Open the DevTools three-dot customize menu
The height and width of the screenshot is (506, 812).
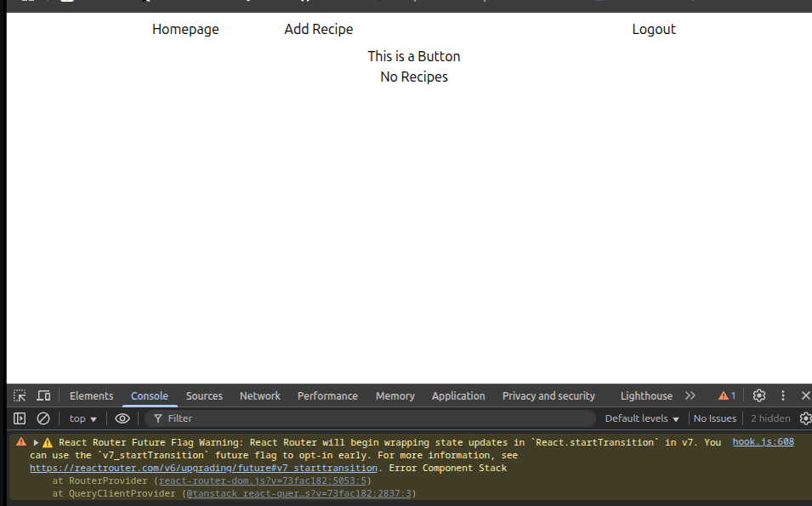coord(783,395)
